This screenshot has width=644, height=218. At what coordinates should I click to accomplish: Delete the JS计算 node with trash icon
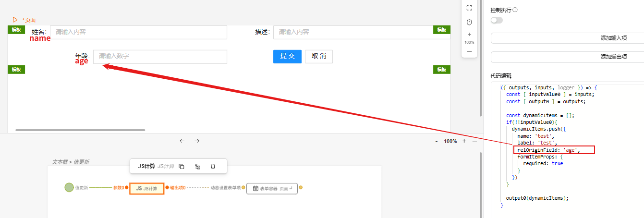coord(213,166)
